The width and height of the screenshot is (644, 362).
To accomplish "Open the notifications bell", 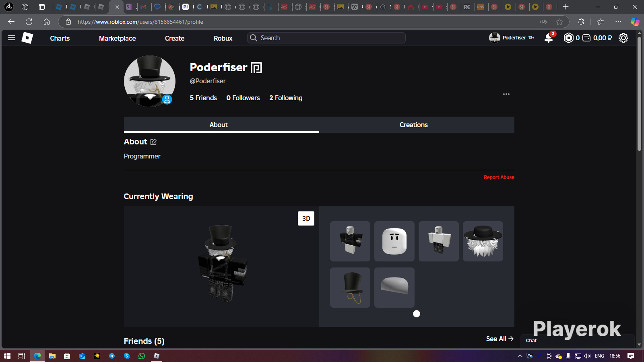I will coord(549,38).
